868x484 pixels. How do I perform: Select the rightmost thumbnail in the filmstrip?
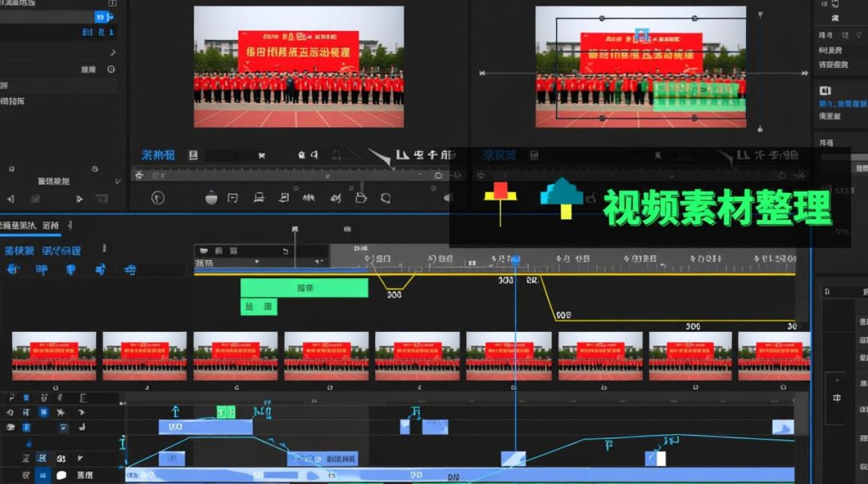(x=774, y=356)
